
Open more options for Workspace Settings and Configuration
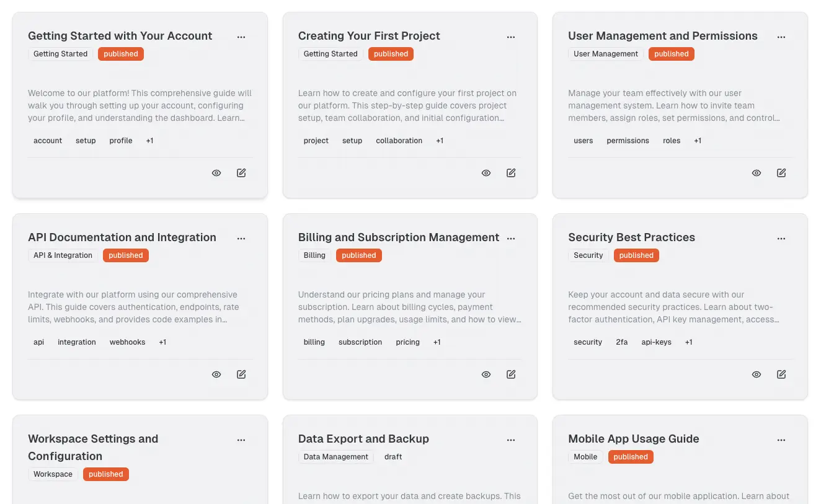[x=241, y=440]
